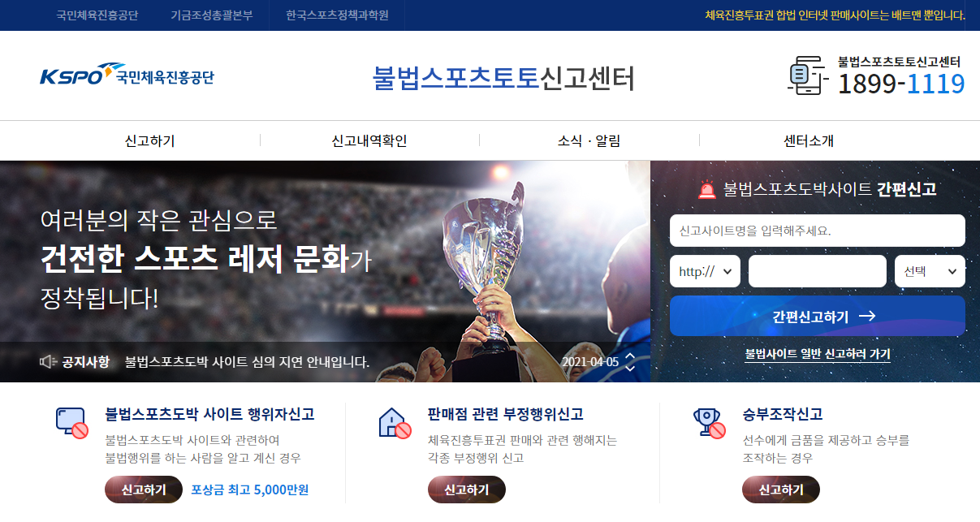The height and width of the screenshot is (522, 980).
Task: Click the phone icon beside 1899-1119
Action: (x=806, y=75)
